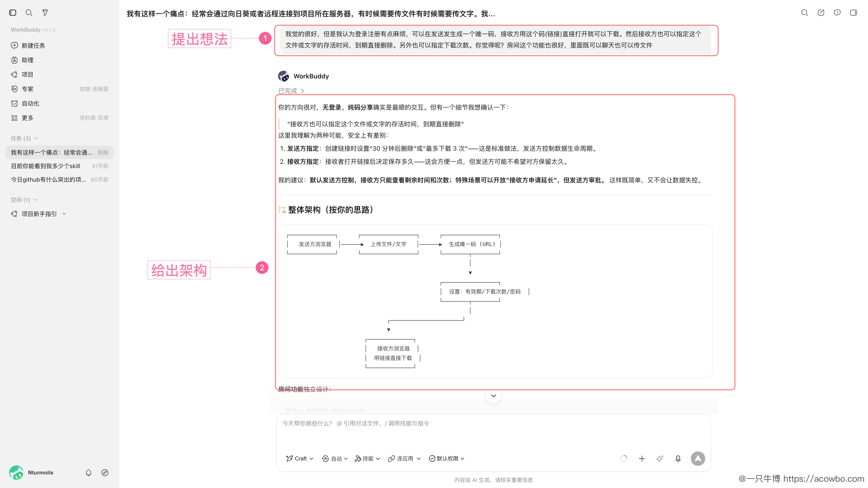This screenshot has height=488, width=868.
Task: Open the 技能 dropdown
Action: 367,458
